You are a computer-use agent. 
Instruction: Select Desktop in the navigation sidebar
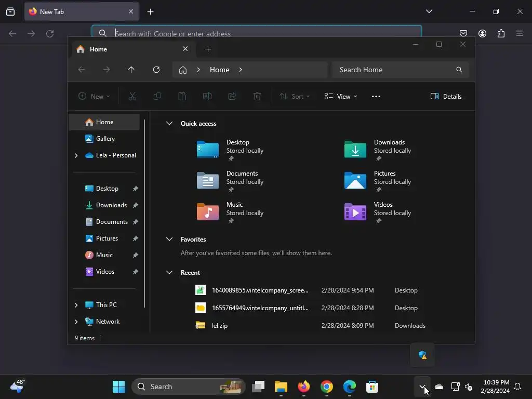104,189
